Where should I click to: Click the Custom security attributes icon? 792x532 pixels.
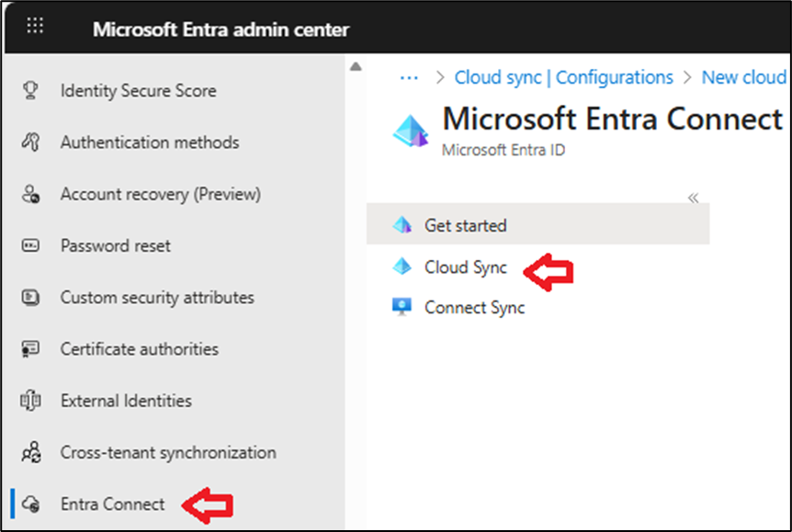[x=30, y=298]
